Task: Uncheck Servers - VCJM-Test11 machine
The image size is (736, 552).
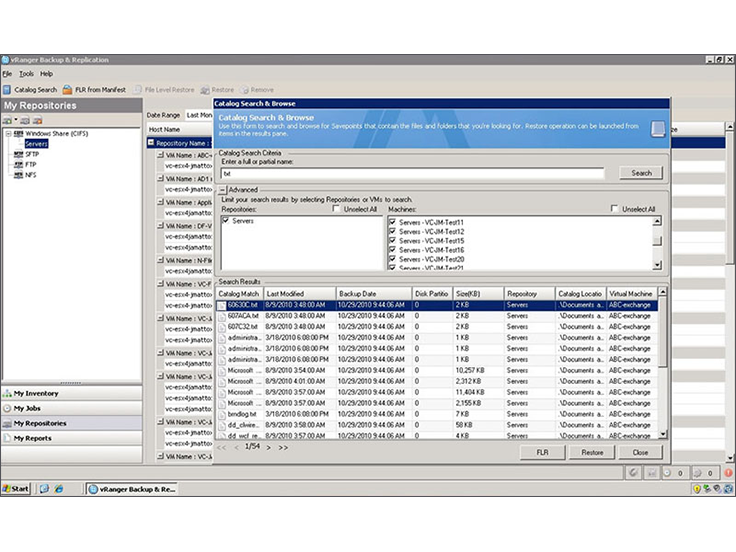Action: tap(392, 222)
